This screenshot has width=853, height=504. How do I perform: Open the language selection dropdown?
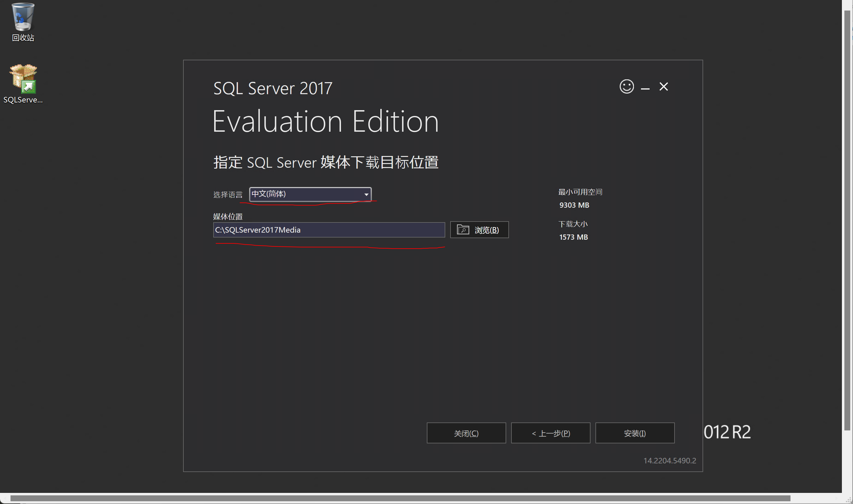pyautogui.click(x=310, y=194)
